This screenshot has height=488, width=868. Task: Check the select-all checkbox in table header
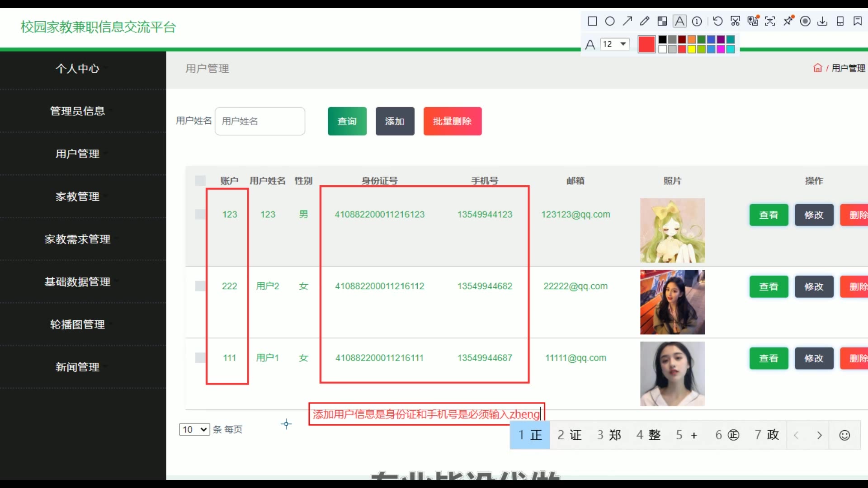pyautogui.click(x=200, y=181)
